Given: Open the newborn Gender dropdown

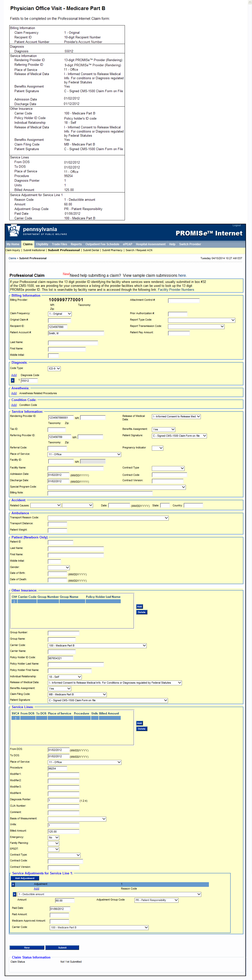Looking at the screenshot, I should pyautogui.click(x=59, y=568).
